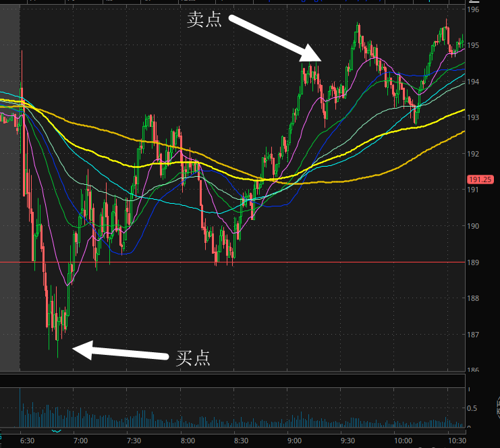Image resolution: width=500 pixels, height=448 pixels.
Task: Click the 9:30 time axis label
Action: (x=348, y=441)
